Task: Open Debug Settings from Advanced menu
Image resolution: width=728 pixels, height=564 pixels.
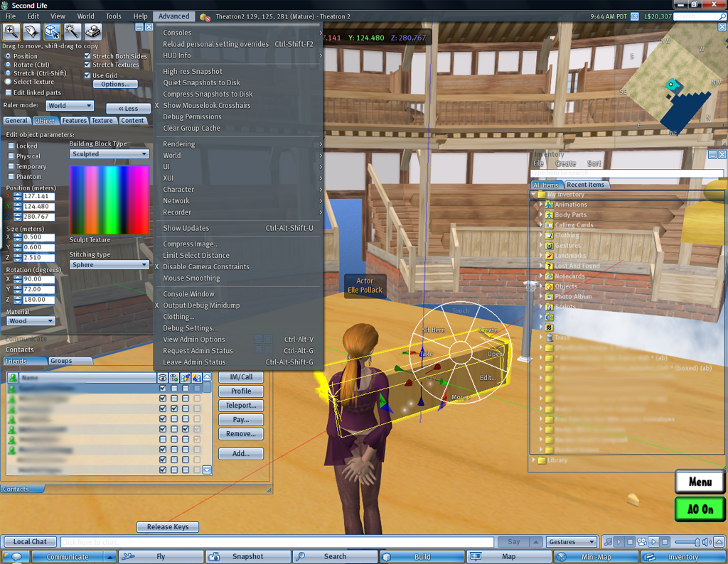Action: coord(191,328)
